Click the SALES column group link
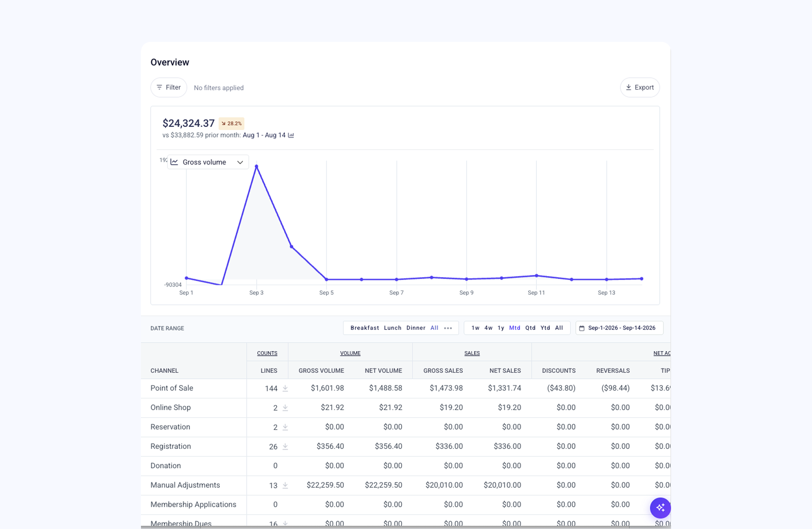The width and height of the screenshot is (812, 529). click(472, 353)
